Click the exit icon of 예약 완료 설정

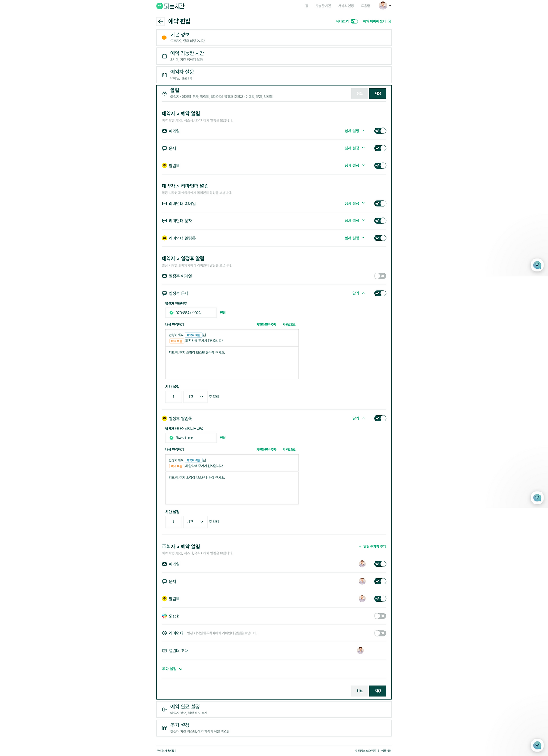[x=164, y=709]
